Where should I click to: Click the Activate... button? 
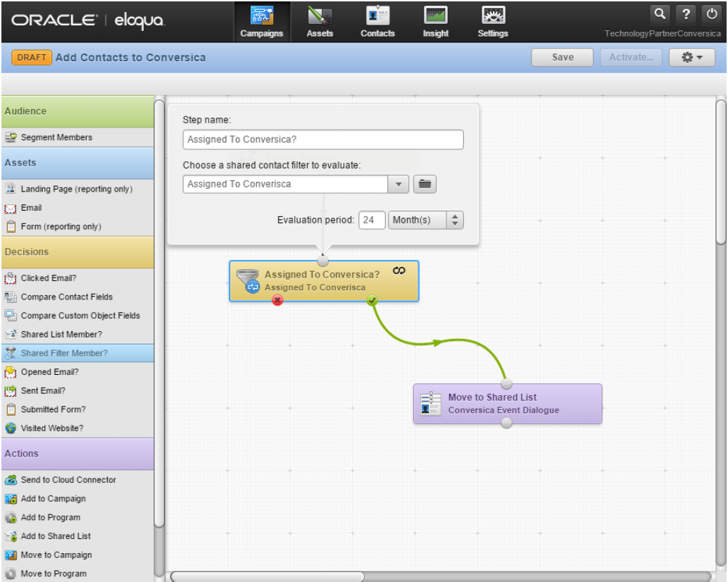pyautogui.click(x=631, y=57)
